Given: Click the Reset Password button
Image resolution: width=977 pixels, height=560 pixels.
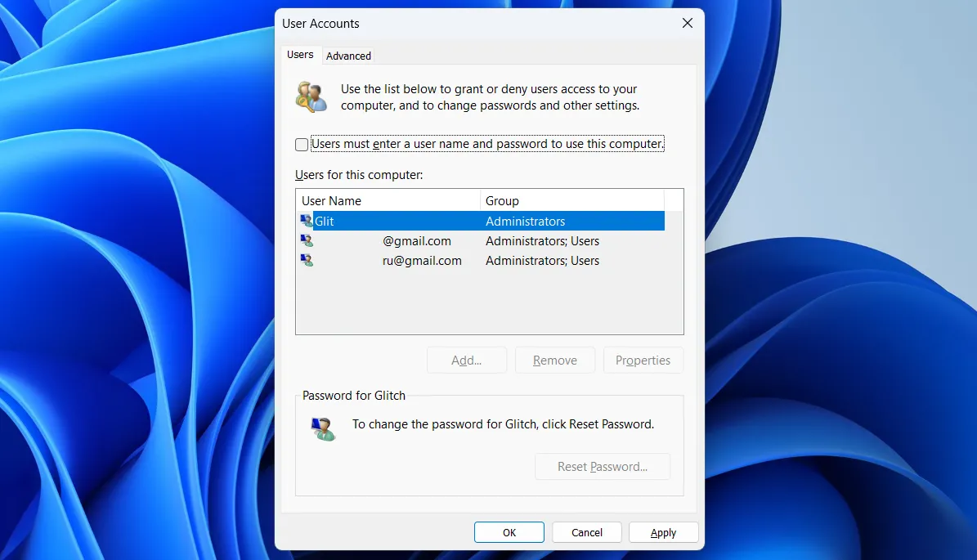Looking at the screenshot, I should tap(603, 466).
